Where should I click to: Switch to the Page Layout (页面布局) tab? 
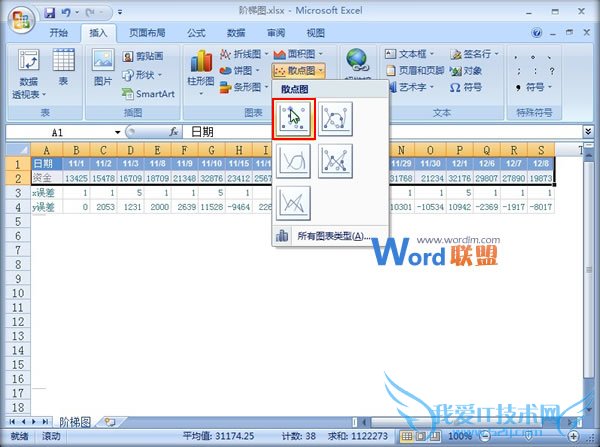tap(147, 33)
